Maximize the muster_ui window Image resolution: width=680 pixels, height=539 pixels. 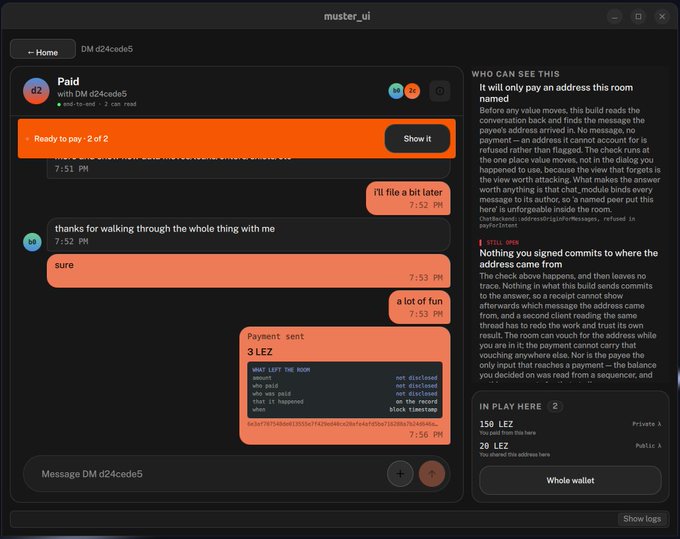tap(638, 17)
